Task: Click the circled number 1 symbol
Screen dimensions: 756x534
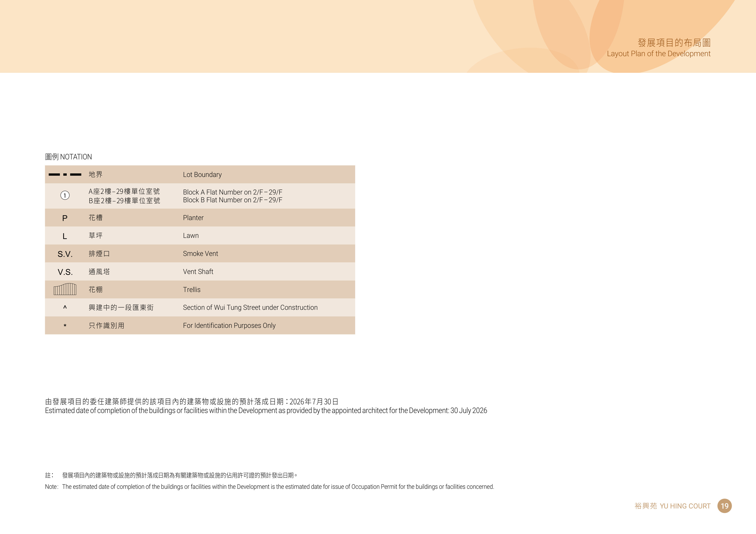Action: (x=65, y=195)
